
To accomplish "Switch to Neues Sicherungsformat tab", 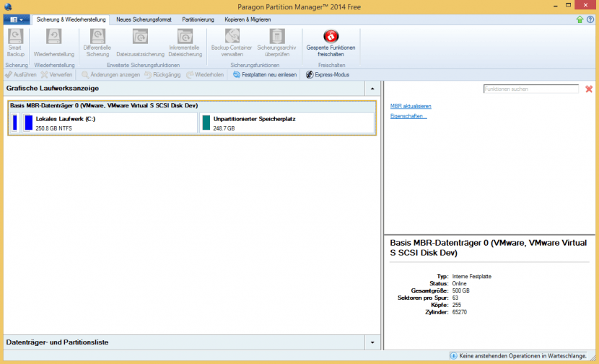I will click(144, 19).
